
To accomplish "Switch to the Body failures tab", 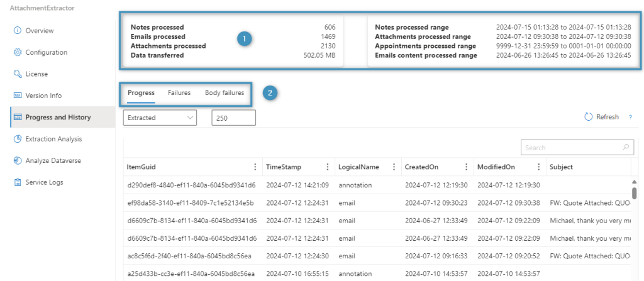I will click(x=225, y=93).
